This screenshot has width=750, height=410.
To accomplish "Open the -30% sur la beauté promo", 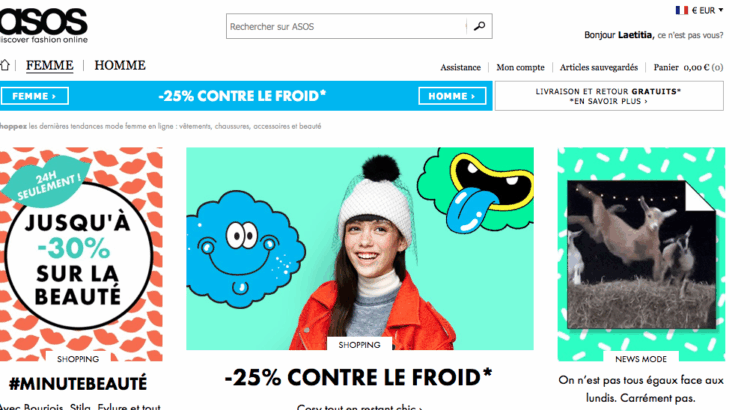I will [79, 254].
